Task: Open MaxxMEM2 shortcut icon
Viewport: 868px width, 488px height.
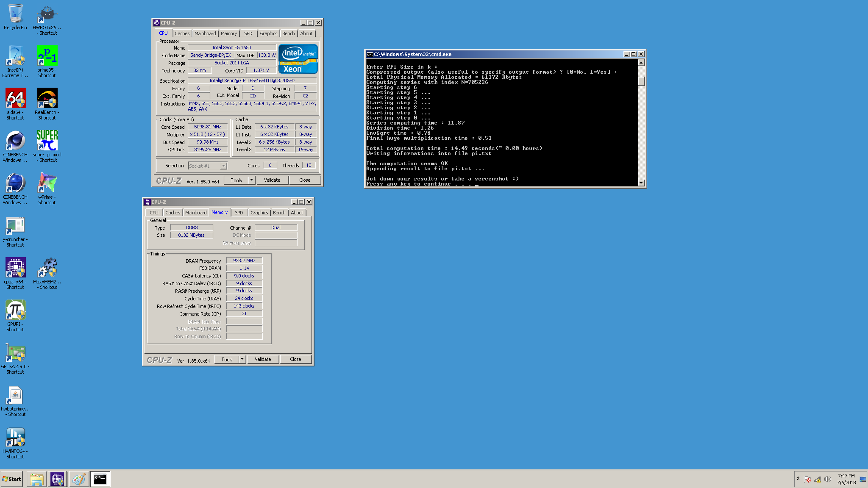Action: [47, 274]
